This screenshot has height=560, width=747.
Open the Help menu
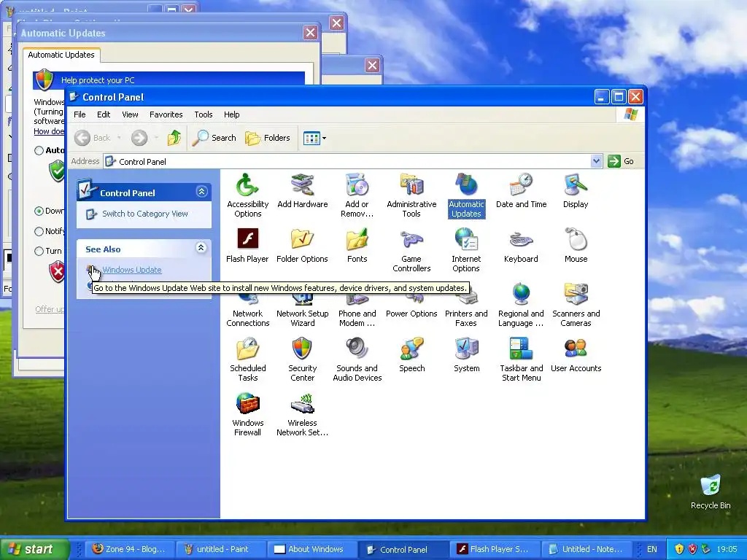[231, 114]
